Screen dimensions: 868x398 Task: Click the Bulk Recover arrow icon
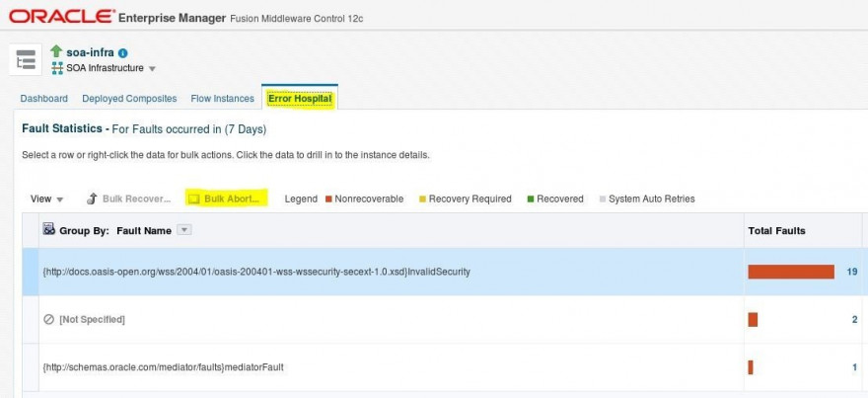93,199
